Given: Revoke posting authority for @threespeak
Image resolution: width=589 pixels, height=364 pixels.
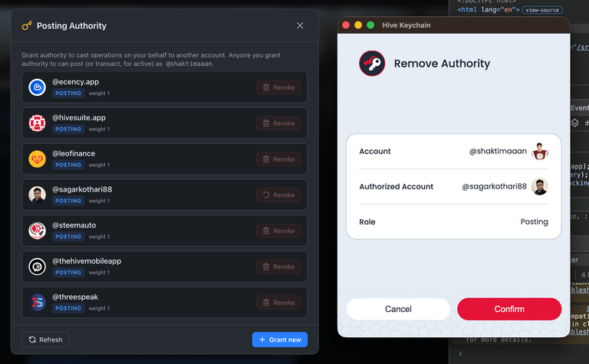Looking at the screenshot, I should (278, 303).
